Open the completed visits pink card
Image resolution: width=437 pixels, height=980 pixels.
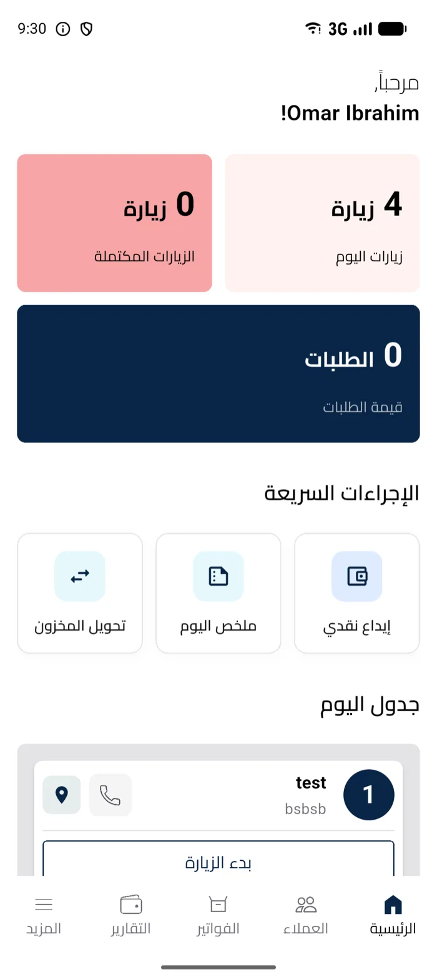(115, 223)
